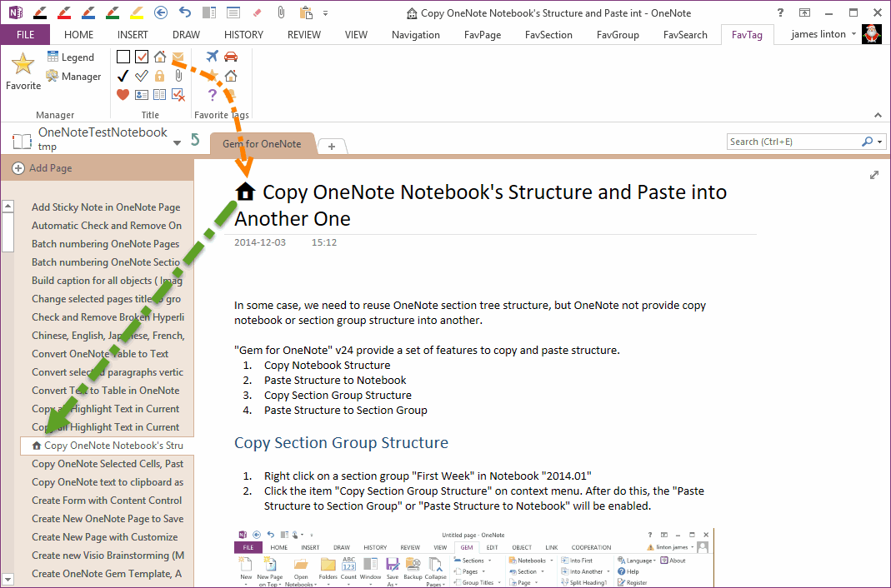
Task: Pick the yellow highlighter in quick access toolbar
Action: (x=137, y=12)
